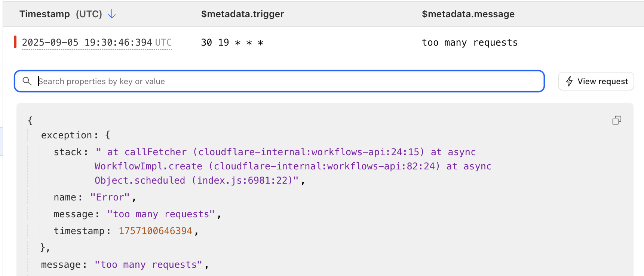Select the $metadata.message column header
This screenshot has height=276, width=644.
tap(468, 14)
